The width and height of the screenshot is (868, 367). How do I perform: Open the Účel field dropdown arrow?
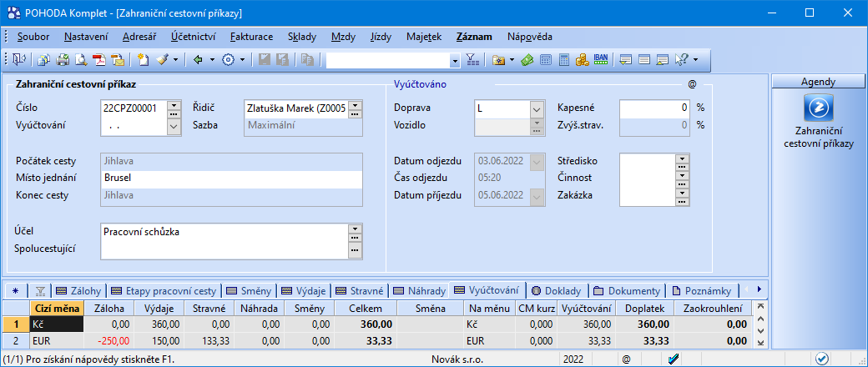pyautogui.click(x=355, y=229)
